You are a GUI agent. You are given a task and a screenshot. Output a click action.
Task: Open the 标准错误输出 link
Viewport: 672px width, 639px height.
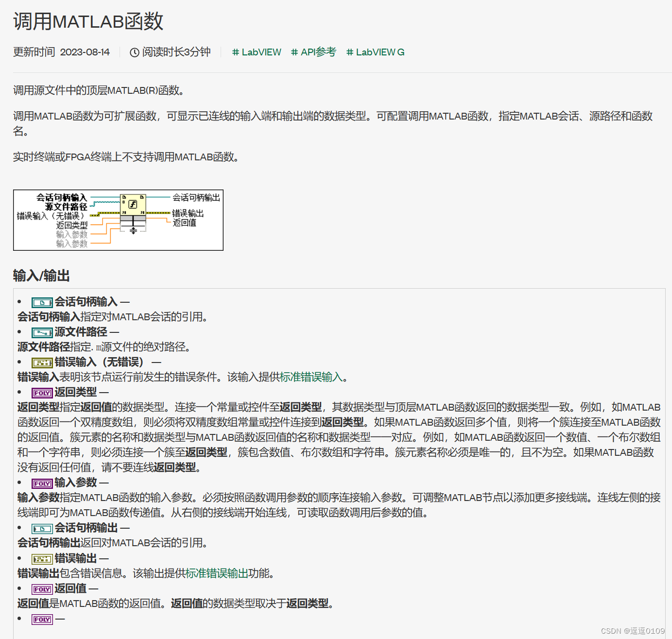click(x=218, y=573)
